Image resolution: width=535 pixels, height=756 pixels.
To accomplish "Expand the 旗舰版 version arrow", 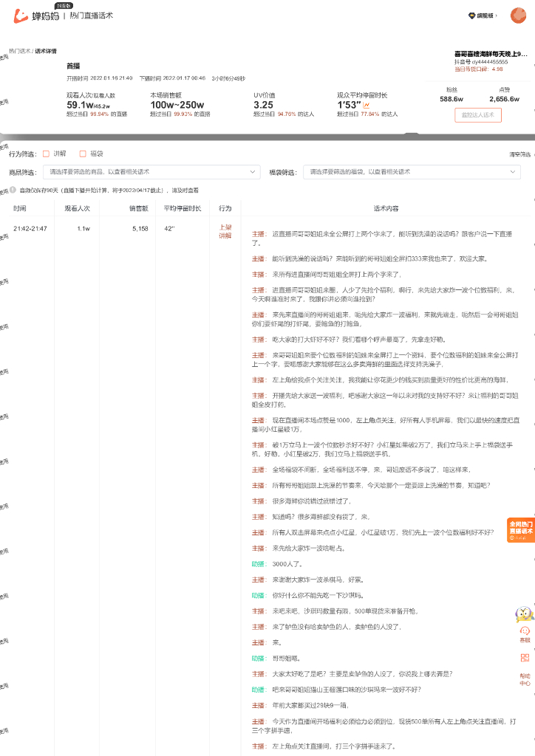I will 497,16.
